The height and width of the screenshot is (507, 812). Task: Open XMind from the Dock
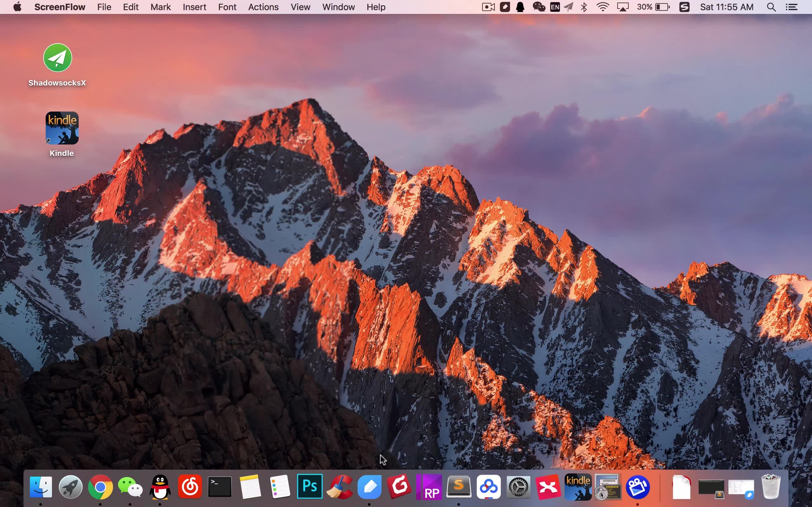[548, 487]
